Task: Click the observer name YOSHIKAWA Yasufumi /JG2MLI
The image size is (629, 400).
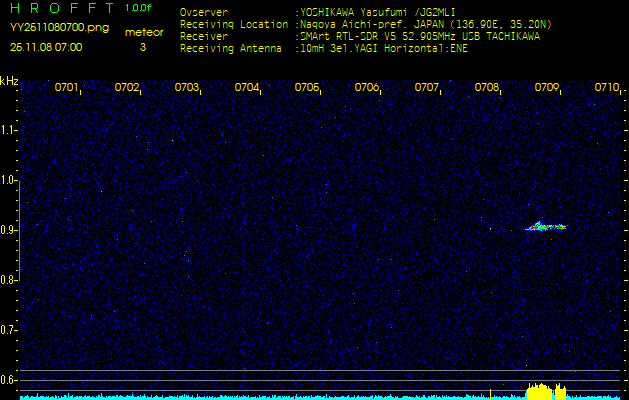Action: tap(377, 13)
